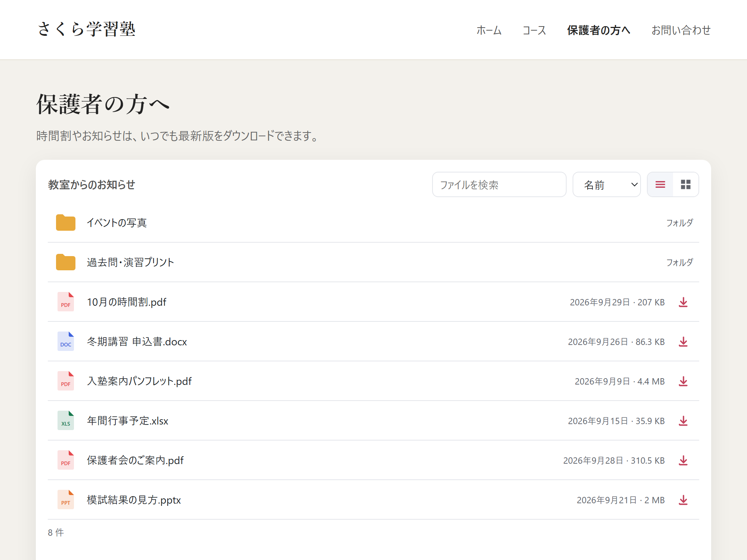Click the さくら学習塾 site logo
Image resolution: width=747 pixels, height=560 pixels.
tap(86, 29)
